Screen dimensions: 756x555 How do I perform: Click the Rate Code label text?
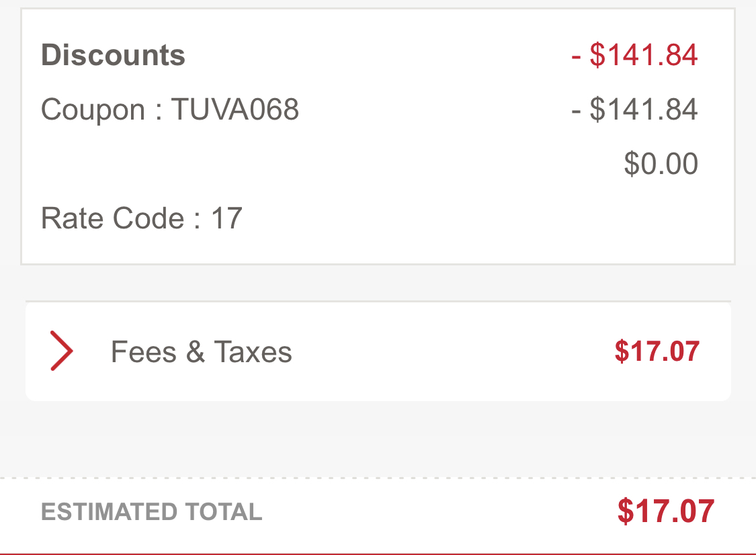[x=113, y=218]
